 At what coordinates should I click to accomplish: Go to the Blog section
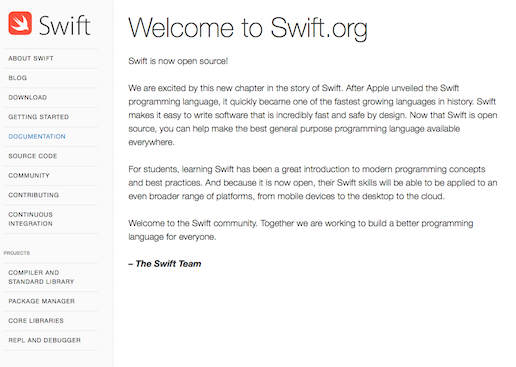[x=17, y=78]
